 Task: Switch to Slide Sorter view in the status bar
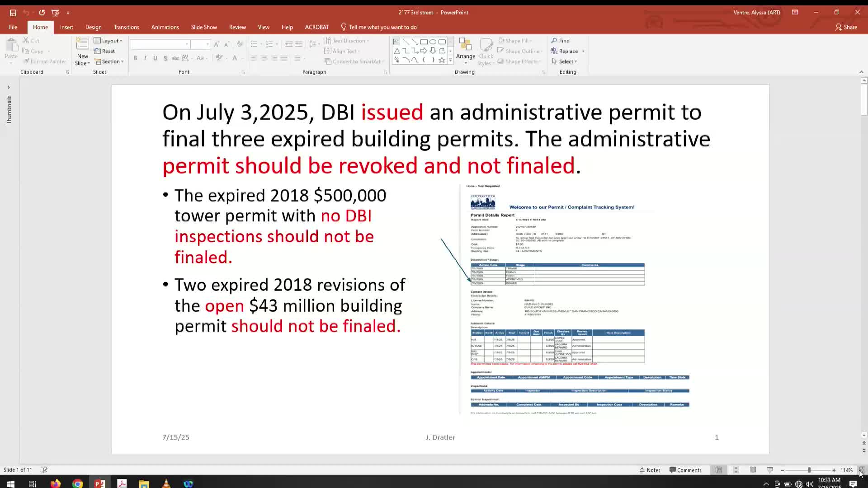pyautogui.click(x=736, y=470)
